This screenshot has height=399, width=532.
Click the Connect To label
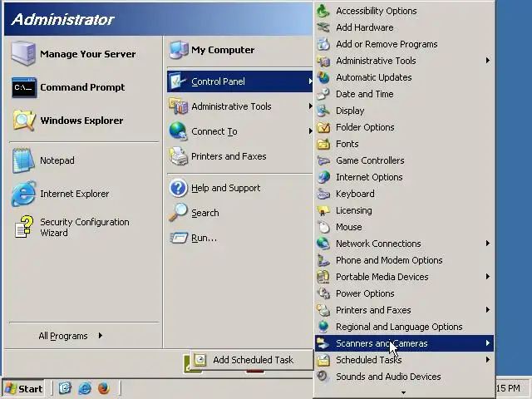(x=214, y=131)
